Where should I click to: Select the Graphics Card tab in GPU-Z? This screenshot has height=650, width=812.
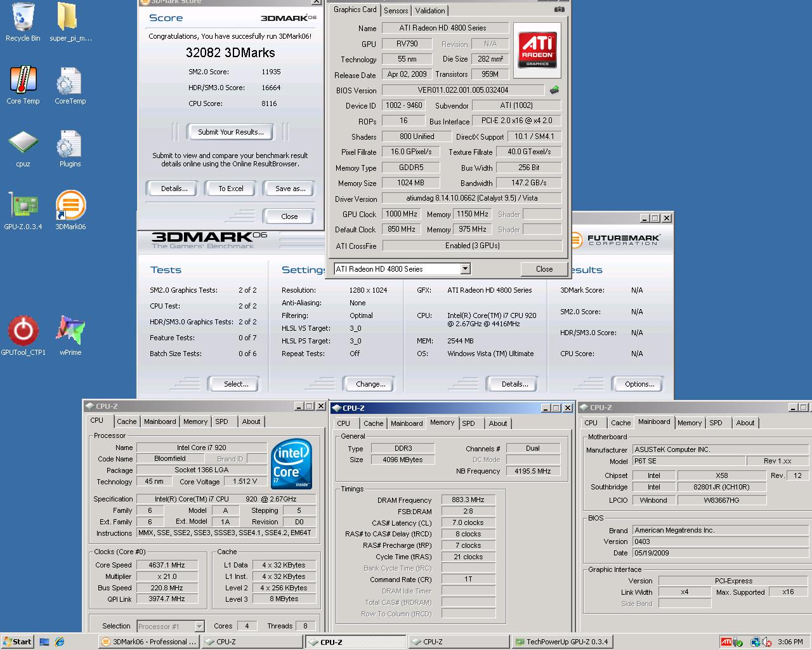[x=355, y=10]
